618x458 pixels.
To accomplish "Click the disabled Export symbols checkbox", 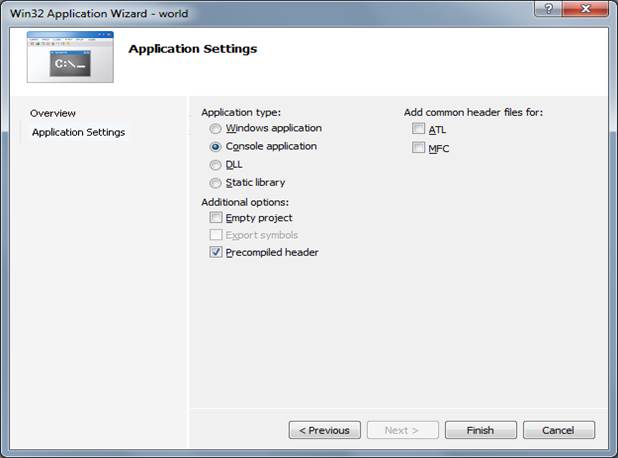I will (x=216, y=235).
